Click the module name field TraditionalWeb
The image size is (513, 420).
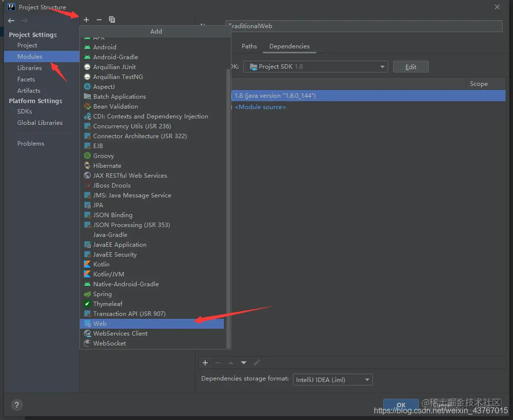pyautogui.click(x=364, y=26)
